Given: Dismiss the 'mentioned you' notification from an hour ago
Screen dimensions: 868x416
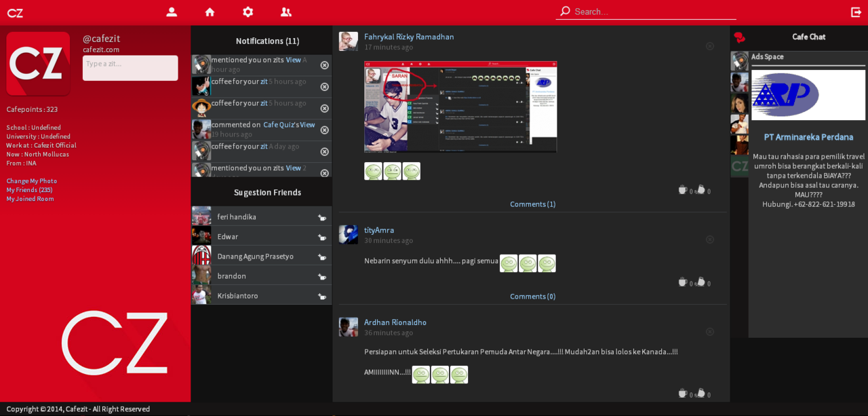Looking at the screenshot, I should 324,65.
